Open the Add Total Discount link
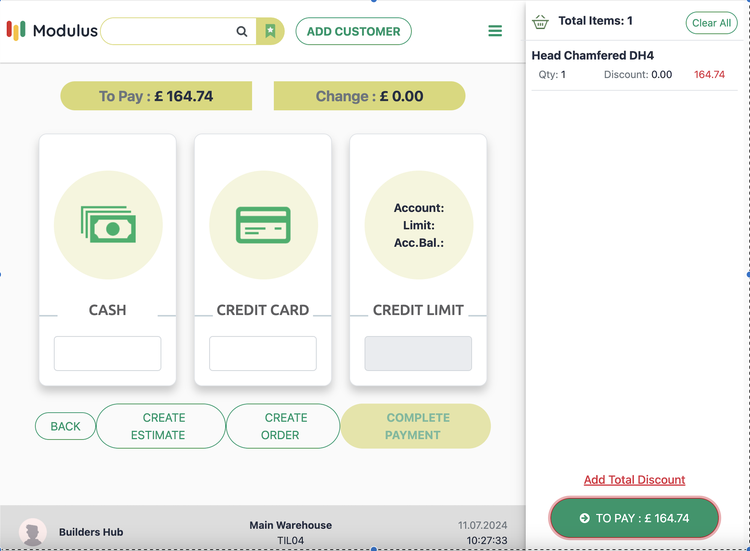Image resolution: width=750 pixels, height=551 pixels. tap(634, 480)
